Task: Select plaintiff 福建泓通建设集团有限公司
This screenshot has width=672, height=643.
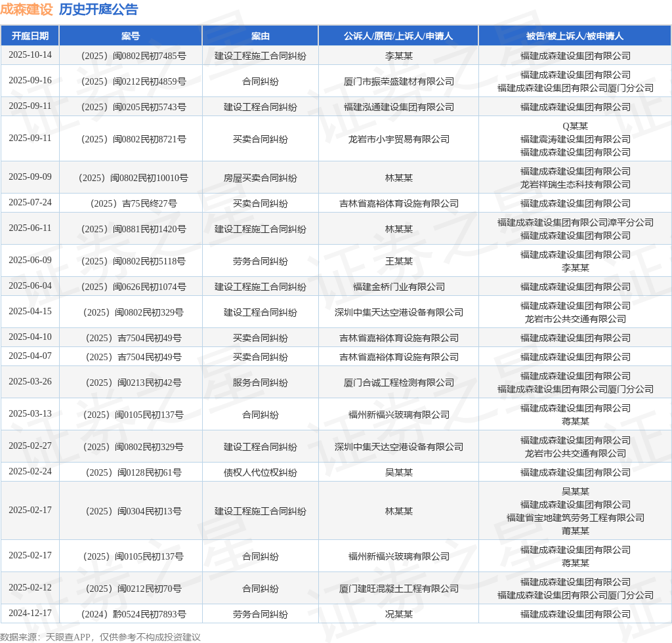Action: pos(398,107)
